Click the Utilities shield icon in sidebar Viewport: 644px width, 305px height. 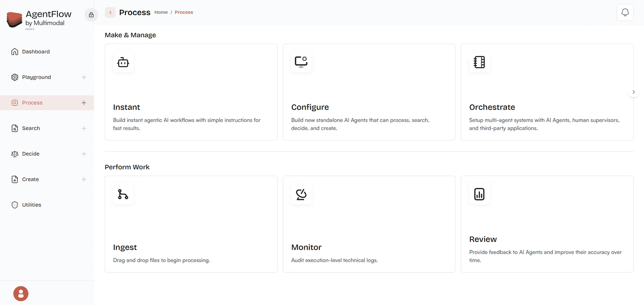coord(15,205)
